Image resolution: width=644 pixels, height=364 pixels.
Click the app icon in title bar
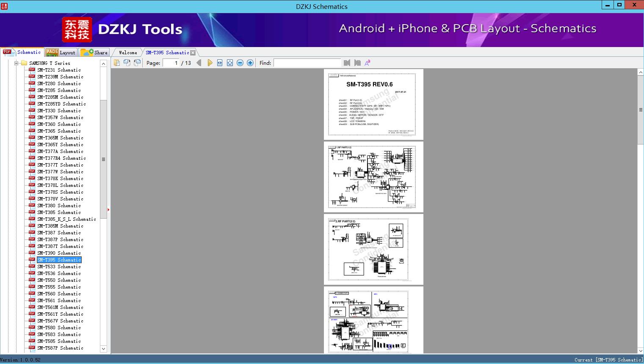[x=4, y=6]
